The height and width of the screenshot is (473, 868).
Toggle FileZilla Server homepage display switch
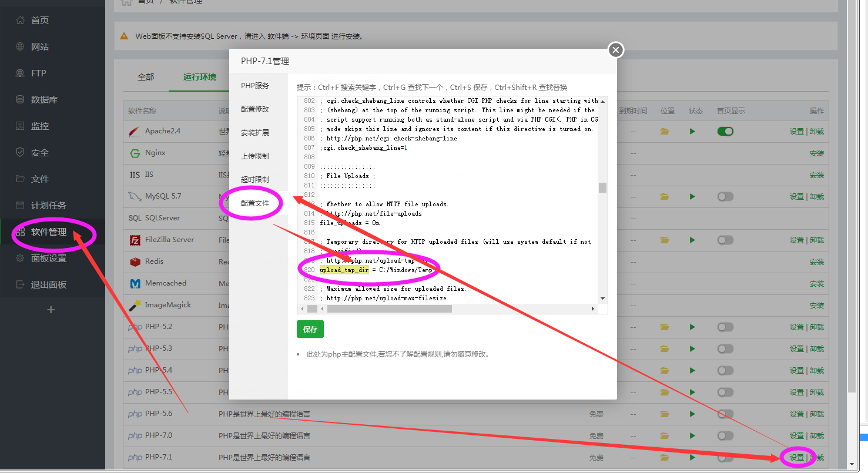coord(725,240)
